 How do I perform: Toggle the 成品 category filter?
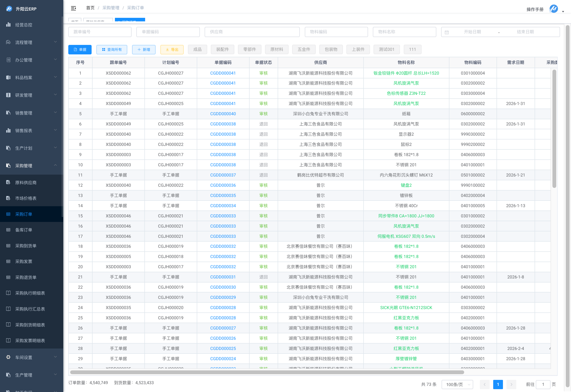click(197, 49)
